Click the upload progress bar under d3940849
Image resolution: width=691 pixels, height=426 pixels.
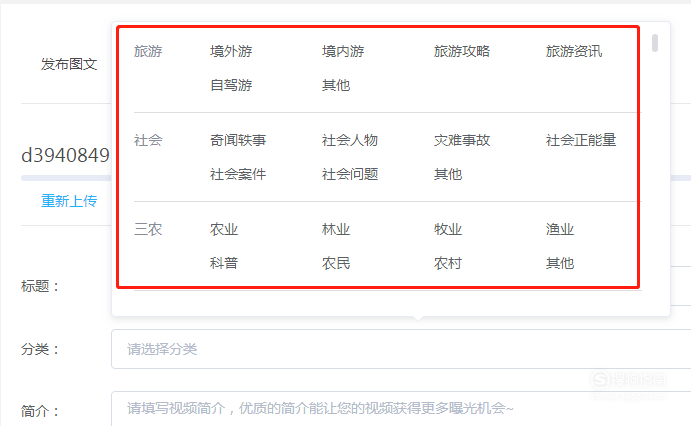coord(66,178)
